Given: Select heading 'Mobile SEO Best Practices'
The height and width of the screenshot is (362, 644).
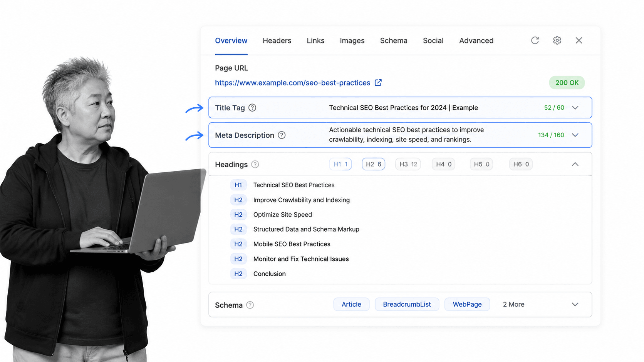Looking at the screenshot, I should (x=292, y=244).
